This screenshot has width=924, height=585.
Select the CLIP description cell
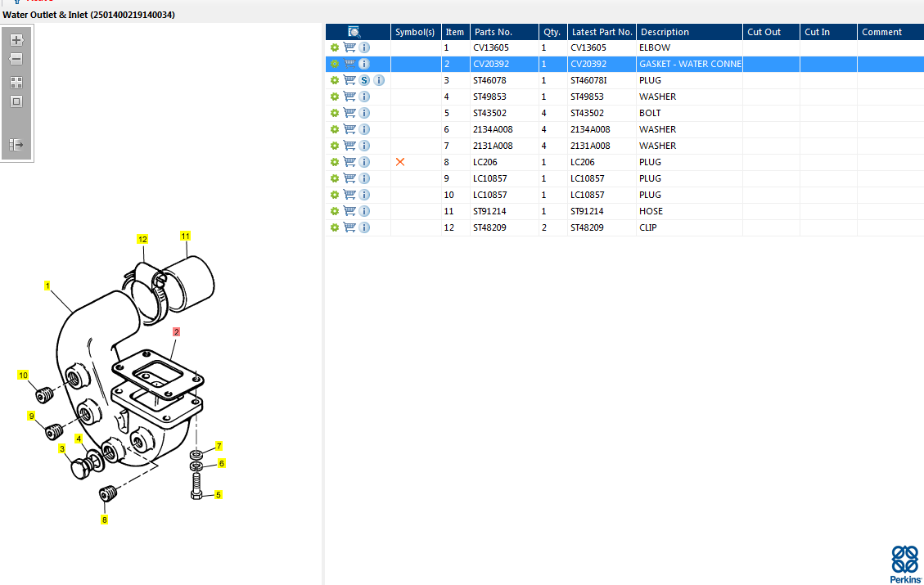(689, 227)
